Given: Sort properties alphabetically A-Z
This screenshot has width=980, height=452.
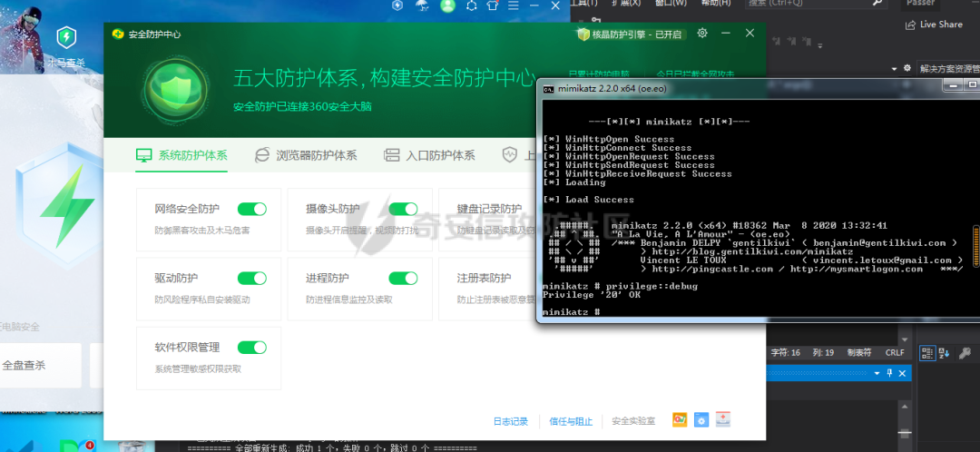Looking at the screenshot, I should 944,353.
